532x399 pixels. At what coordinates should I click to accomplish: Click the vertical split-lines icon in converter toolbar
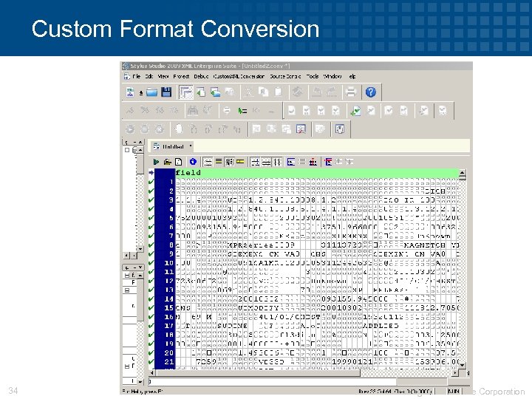point(278,162)
